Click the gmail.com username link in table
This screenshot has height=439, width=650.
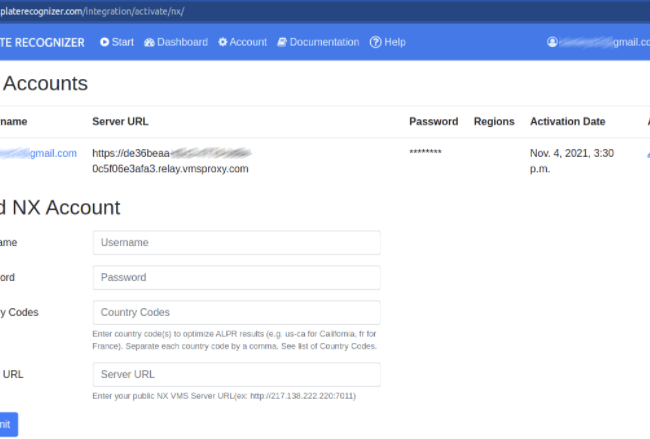(38, 153)
